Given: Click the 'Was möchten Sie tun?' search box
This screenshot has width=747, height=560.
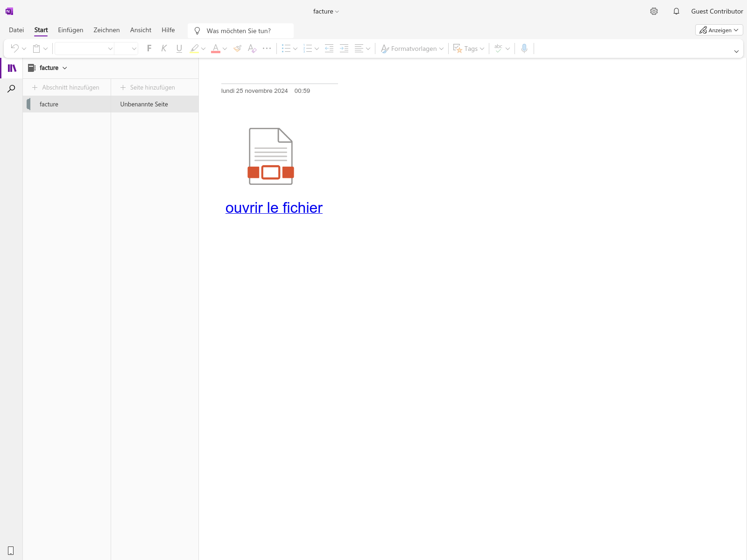Looking at the screenshot, I should (x=241, y=31).
